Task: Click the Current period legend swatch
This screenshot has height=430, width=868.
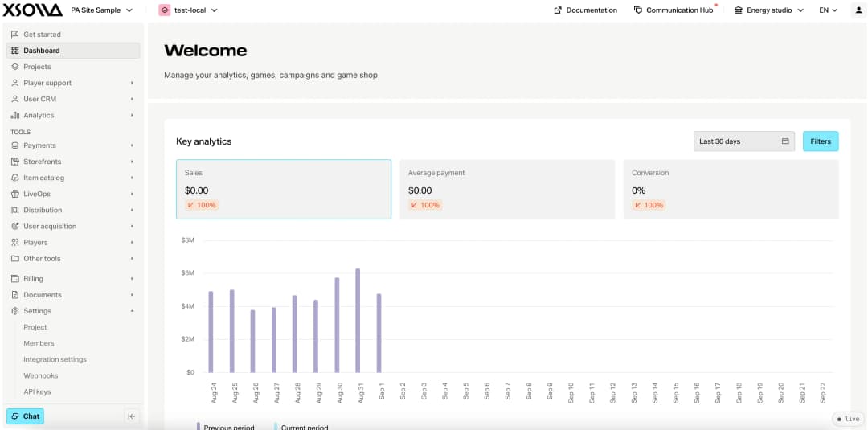Action: point(276,427)
